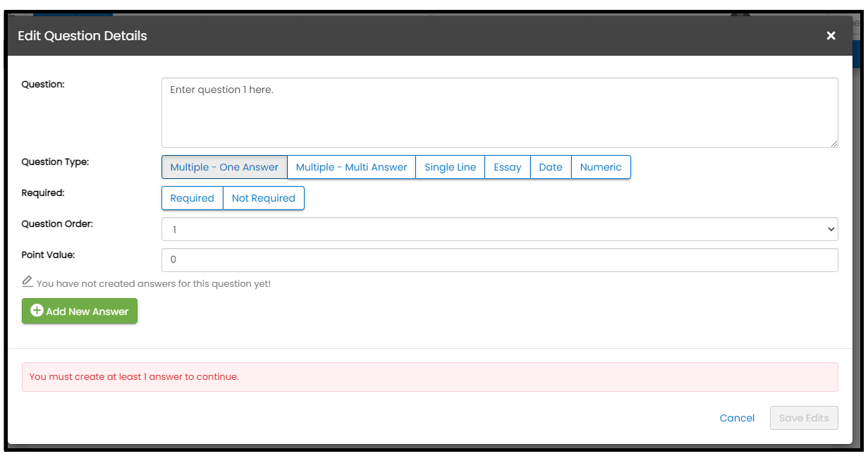This screenshot has height=456, width=868.
Task: Click into the Question text area
Action: coord(499,113)
